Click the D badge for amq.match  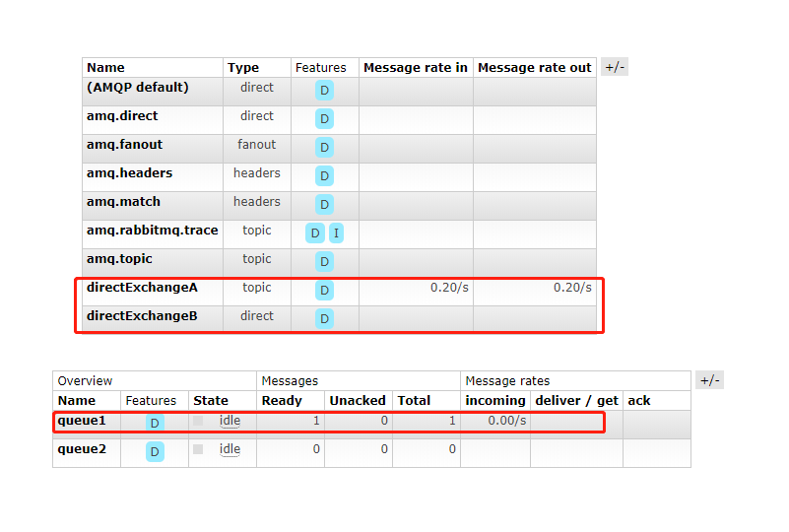click(x=324, y=205)
